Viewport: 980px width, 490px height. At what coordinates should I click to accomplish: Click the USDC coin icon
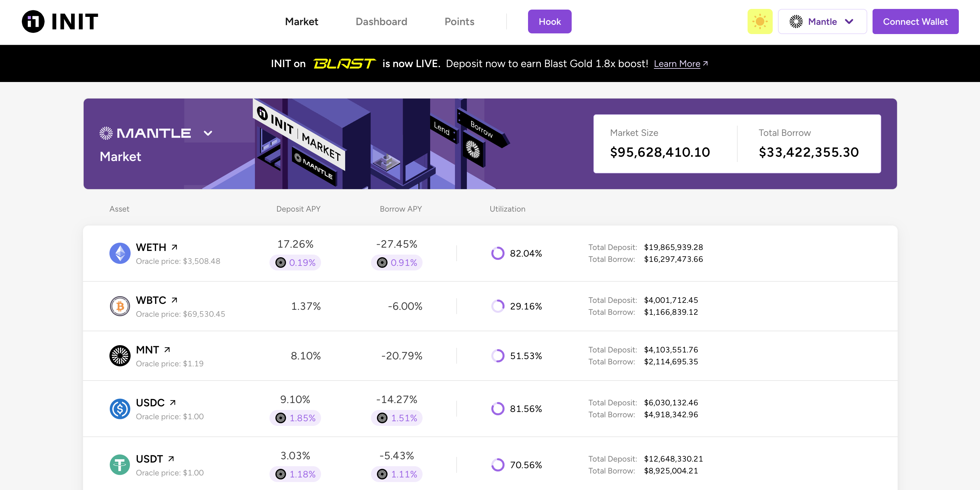point(120,408)
